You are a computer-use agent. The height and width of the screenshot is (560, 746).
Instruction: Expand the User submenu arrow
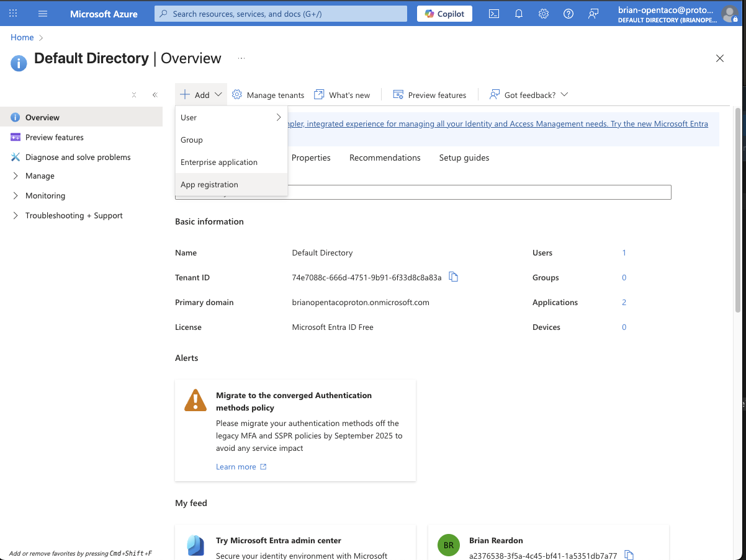[279, 117]
